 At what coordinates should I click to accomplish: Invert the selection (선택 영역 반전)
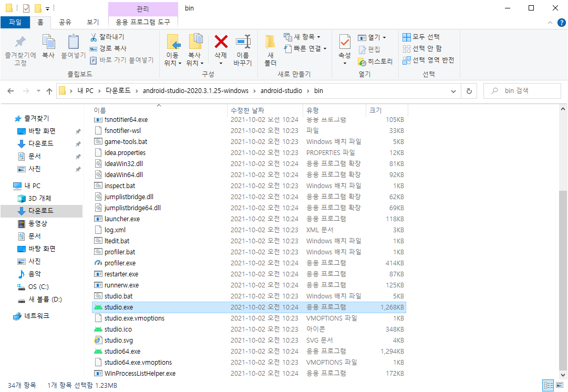pyautogui.click(x=428, y=60)
